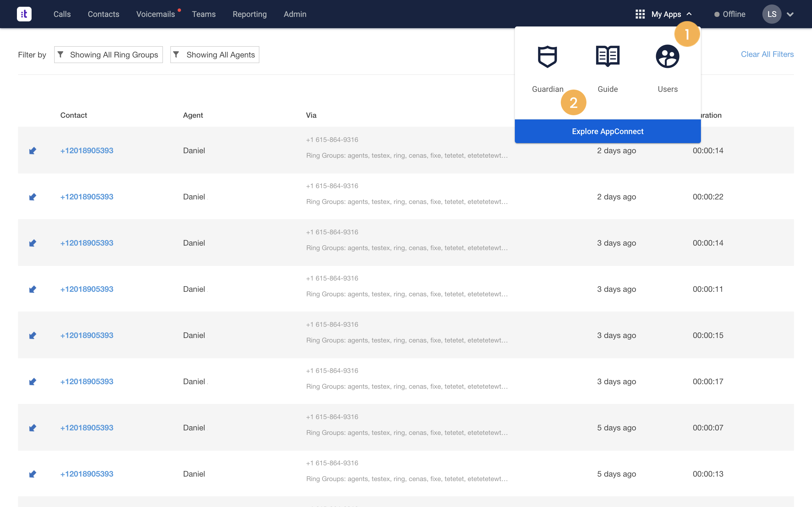Screen dimensions: 812x507
Task: Click the filter icon in the Ring Groups filter
Action: click(x=61, y=54)
